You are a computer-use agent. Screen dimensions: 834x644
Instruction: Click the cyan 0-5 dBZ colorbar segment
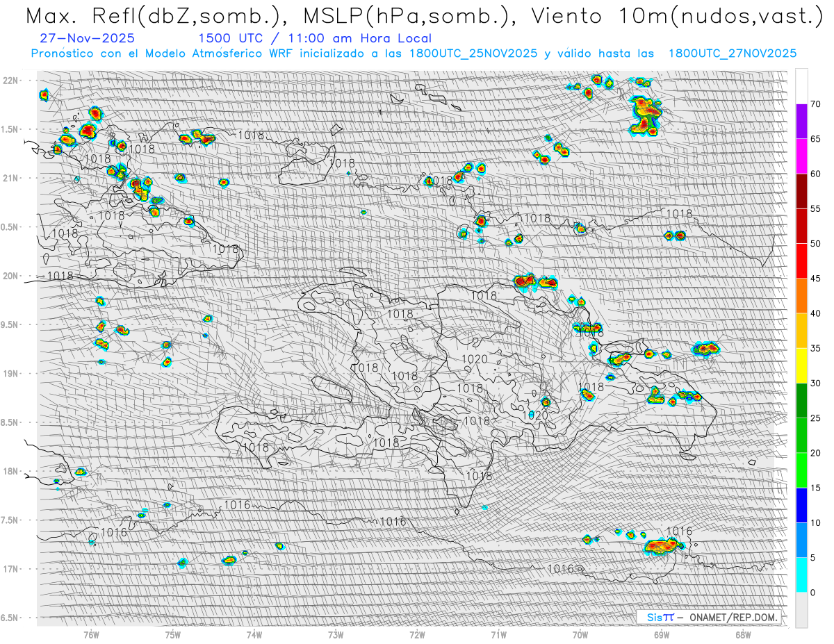pyautogui.click(x=802, y=575)
